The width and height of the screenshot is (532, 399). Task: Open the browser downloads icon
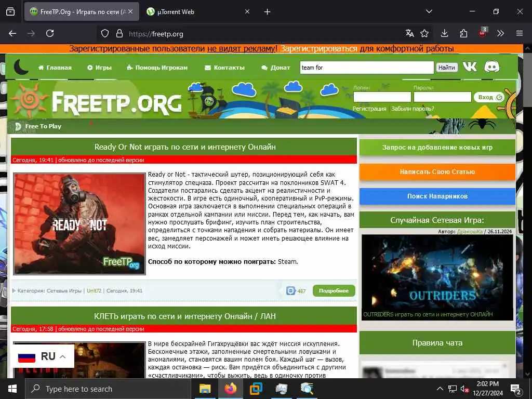[445, 33]
